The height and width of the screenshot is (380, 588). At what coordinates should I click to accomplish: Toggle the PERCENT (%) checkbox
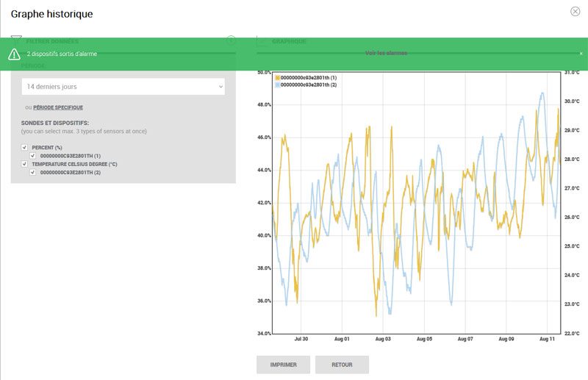tap(24, 148)
